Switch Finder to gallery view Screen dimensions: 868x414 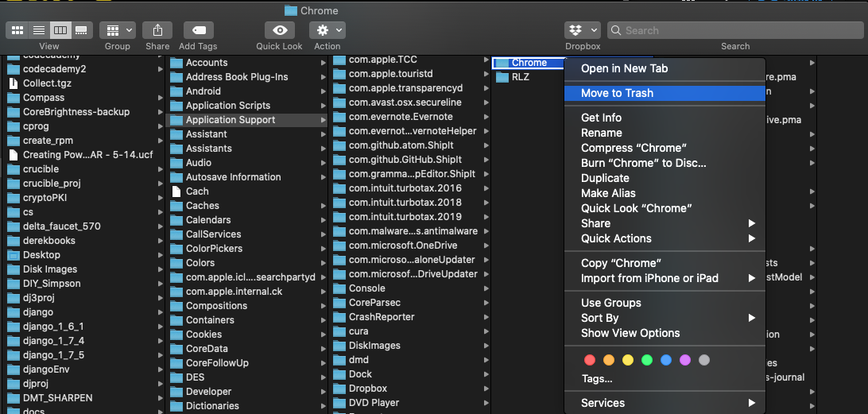[x=81, y=30]
